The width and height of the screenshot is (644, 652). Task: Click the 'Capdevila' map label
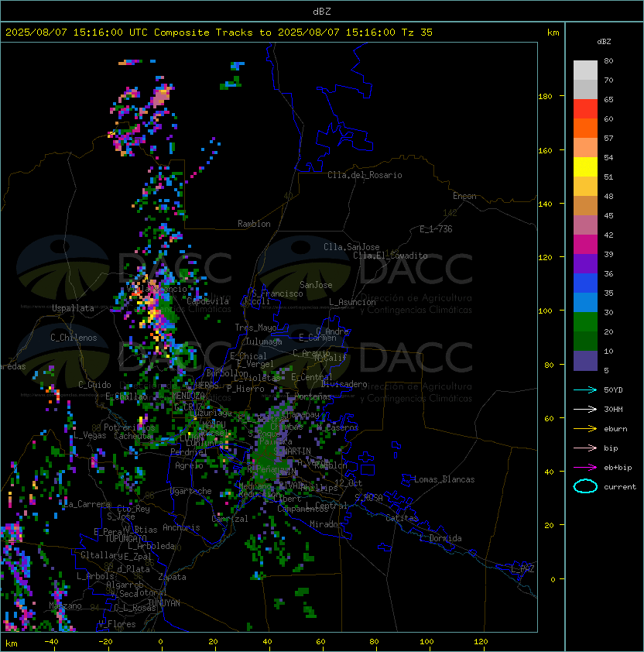[x=208, y=301]
